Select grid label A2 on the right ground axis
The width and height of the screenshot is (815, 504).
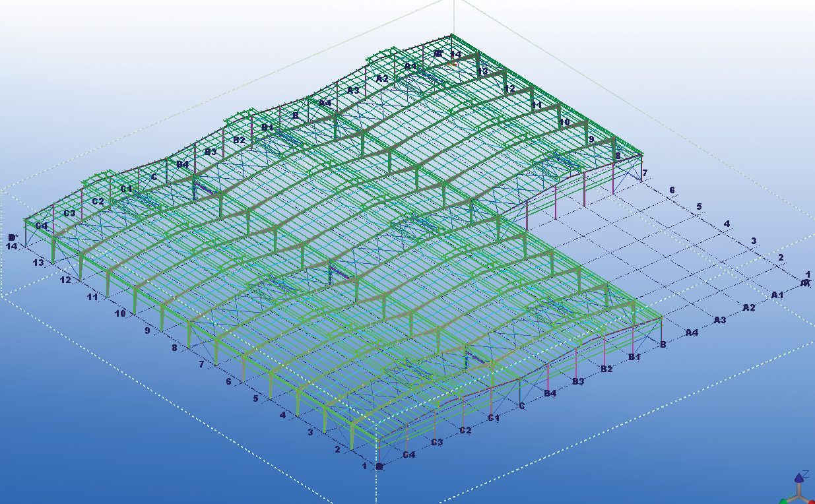pos(748,307)
